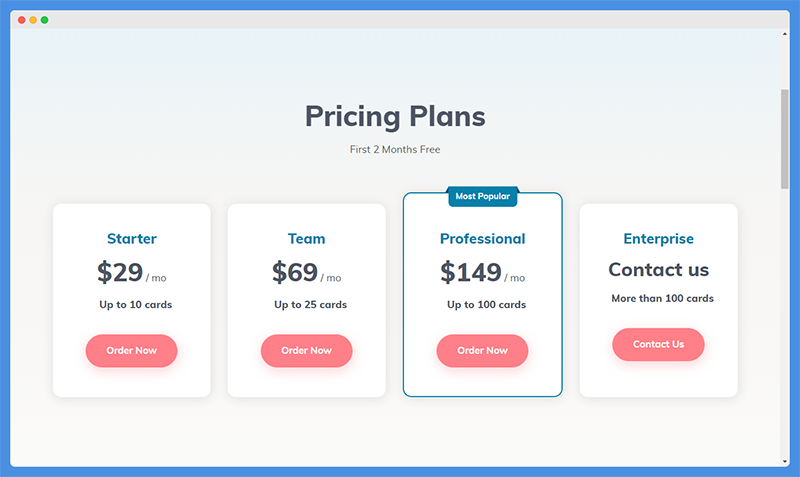Click the $69 per month price
This screenshot has width=800, height=477.
307,272
